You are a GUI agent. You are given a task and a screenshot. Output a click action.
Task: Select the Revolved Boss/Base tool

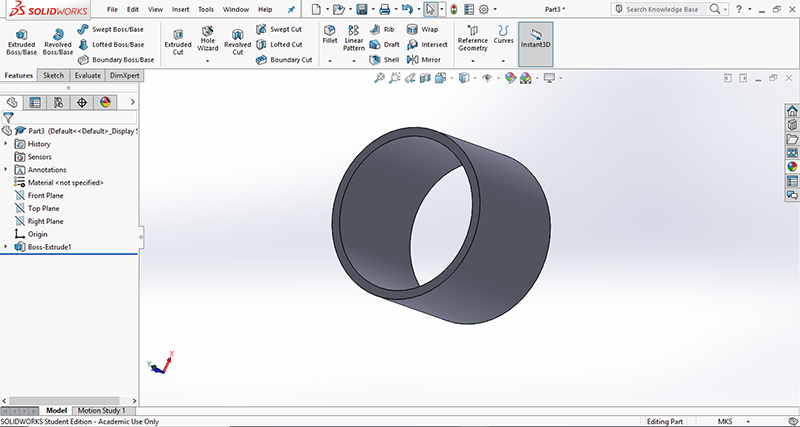pyautogui.click(x=58, y=40)
